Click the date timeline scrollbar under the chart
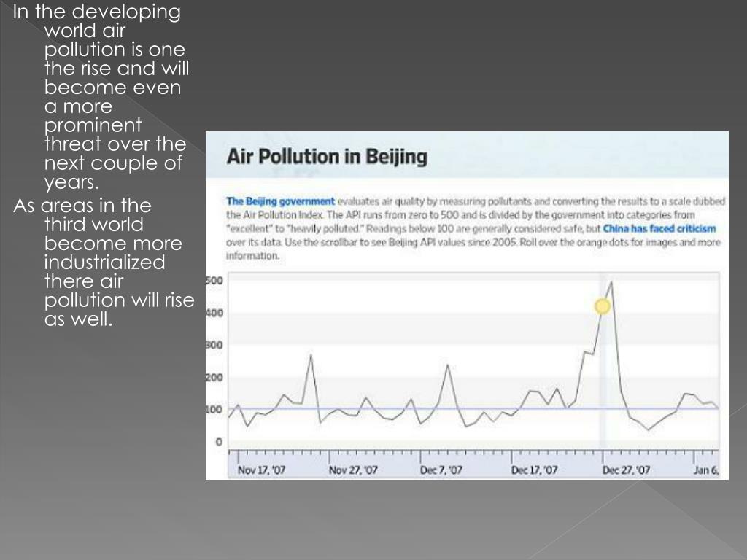747x560 pixels. click(x=473, y=464)
